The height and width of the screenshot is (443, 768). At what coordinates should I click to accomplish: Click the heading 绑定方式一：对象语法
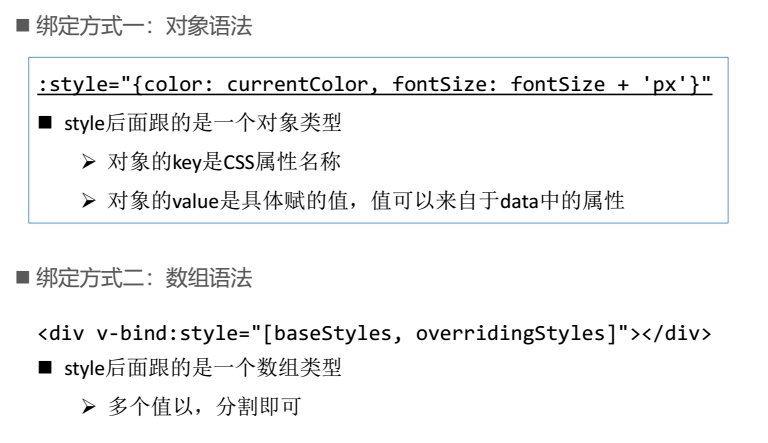[144, 28]
